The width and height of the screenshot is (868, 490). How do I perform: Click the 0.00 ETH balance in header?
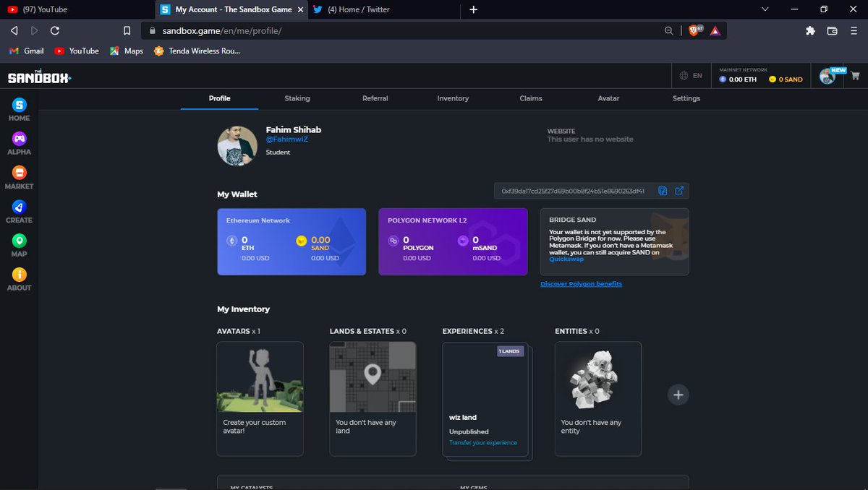tap(738, 79)
